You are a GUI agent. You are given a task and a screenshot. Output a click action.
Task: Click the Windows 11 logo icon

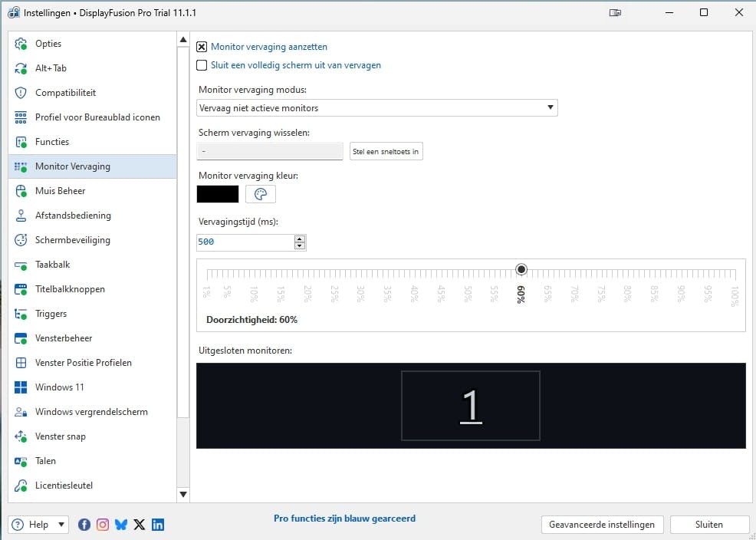point(21,387)
